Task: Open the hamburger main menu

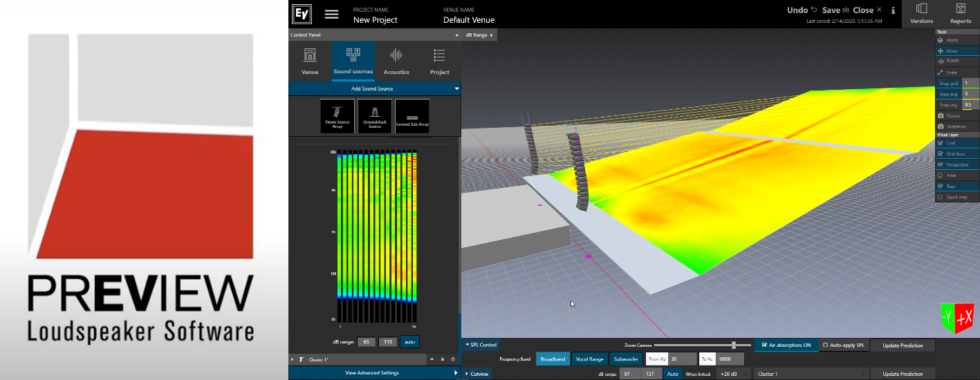Action: [331, 14]
